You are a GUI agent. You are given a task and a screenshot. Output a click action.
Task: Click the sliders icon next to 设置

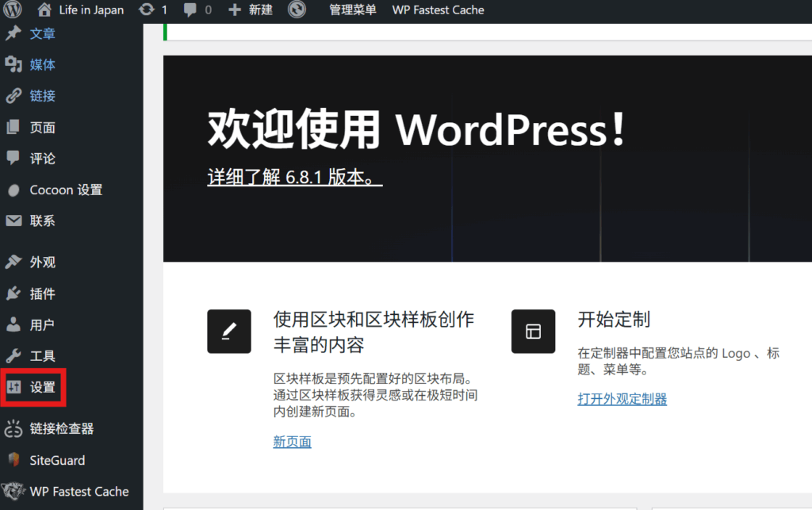14,387
